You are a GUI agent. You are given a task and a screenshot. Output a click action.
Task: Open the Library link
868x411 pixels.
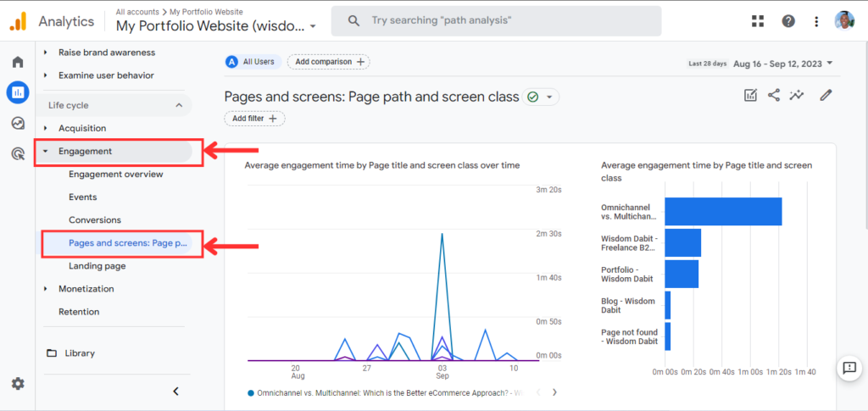point(80,353)
